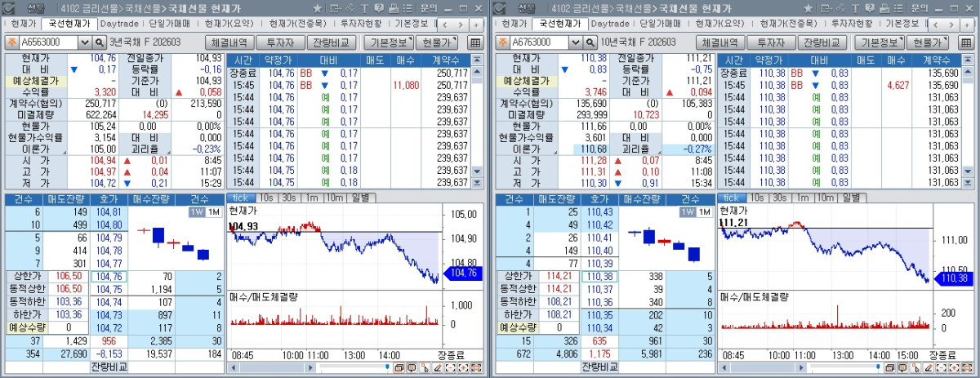Select bid price 110,35 in right order book

click(x=598, y=314)
